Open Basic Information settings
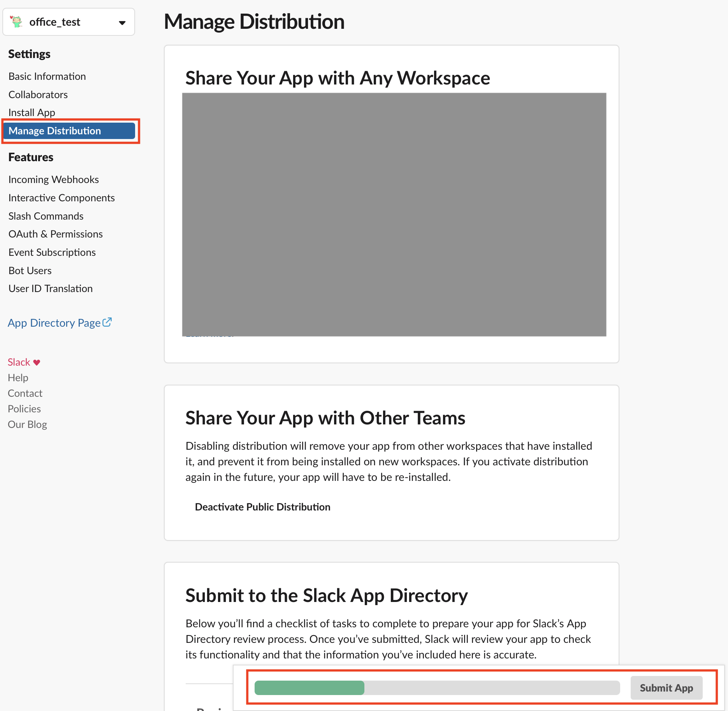The height and width of the screenshot is (711, 728). tap(47, 76)
